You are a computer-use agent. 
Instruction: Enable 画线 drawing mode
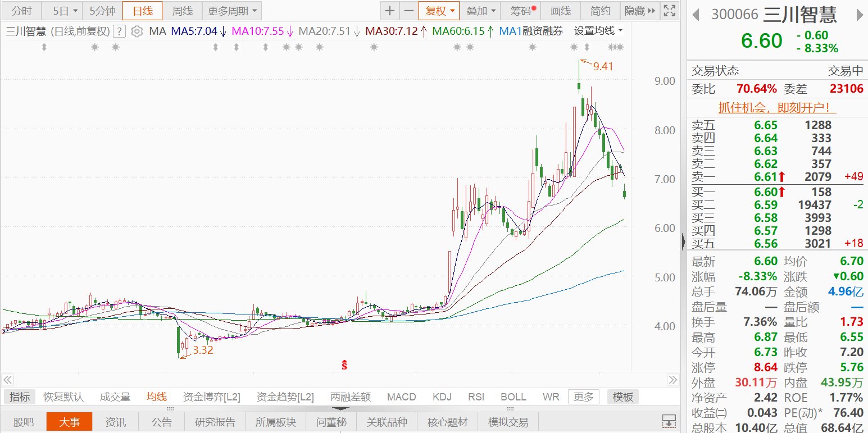pos(560,10)
